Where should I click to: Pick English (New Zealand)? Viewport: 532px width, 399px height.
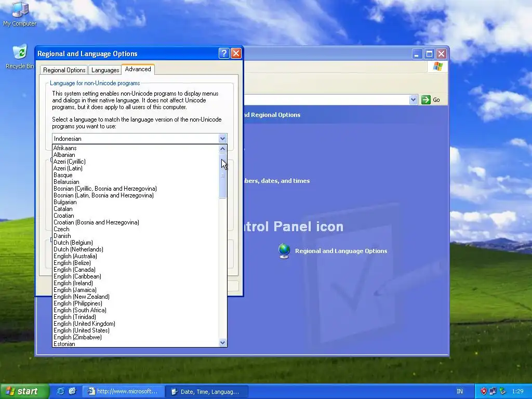pos(136,297)
